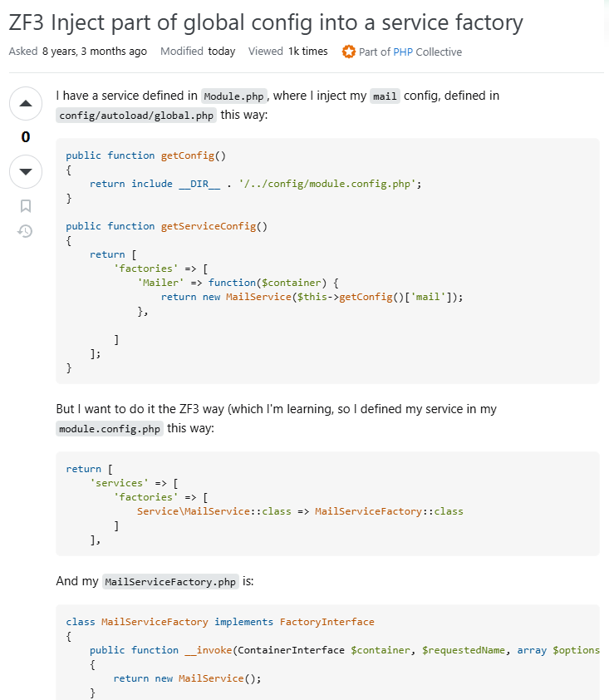Click the word Collective in the header
This screenshot has width=609, height=700.
coord(439,52)
